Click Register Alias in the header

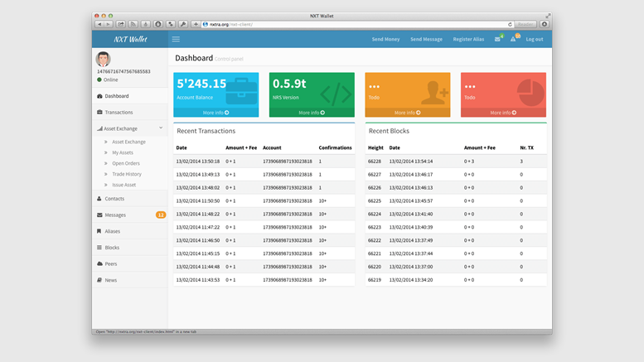tap(468, 39)
